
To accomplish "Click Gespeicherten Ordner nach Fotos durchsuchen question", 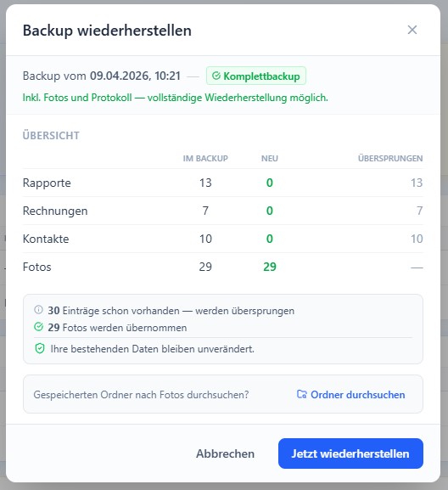I will 141,395.
